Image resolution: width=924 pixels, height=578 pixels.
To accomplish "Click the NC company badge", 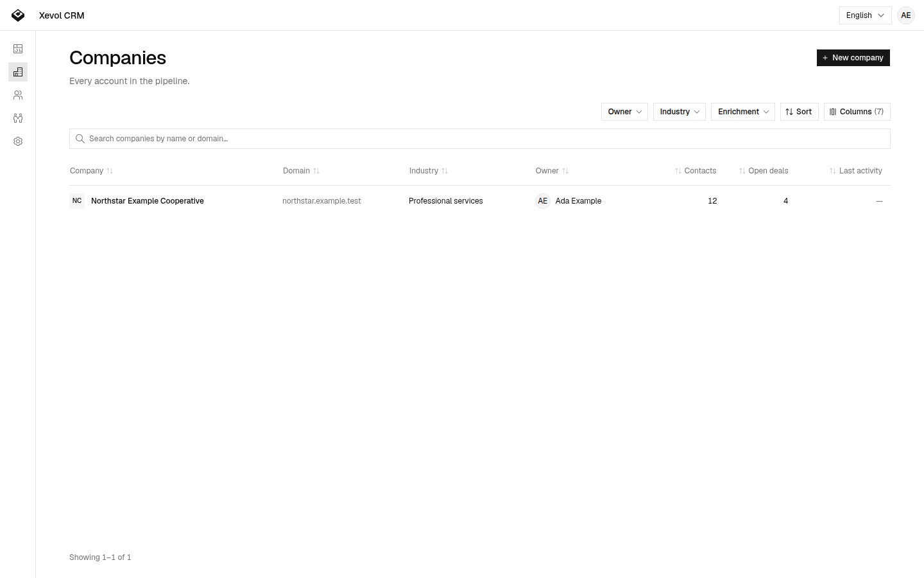I will tap(77, 201).
